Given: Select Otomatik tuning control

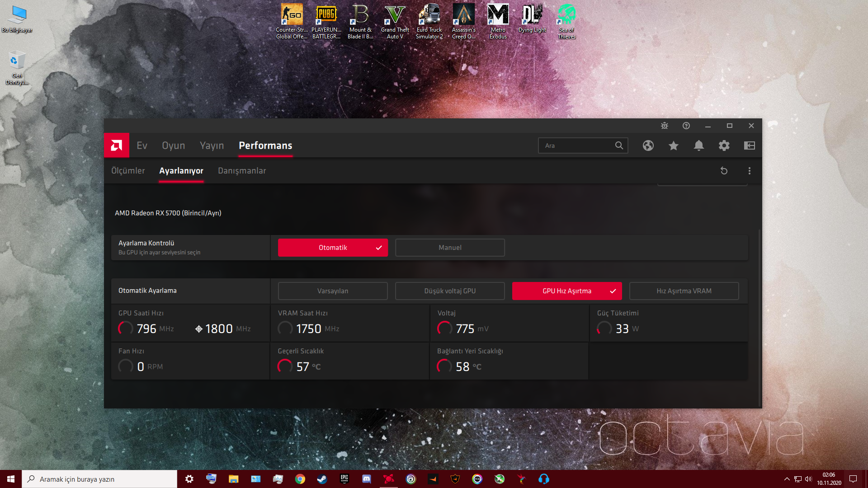Looking at the screenshot, I should 333,248.
